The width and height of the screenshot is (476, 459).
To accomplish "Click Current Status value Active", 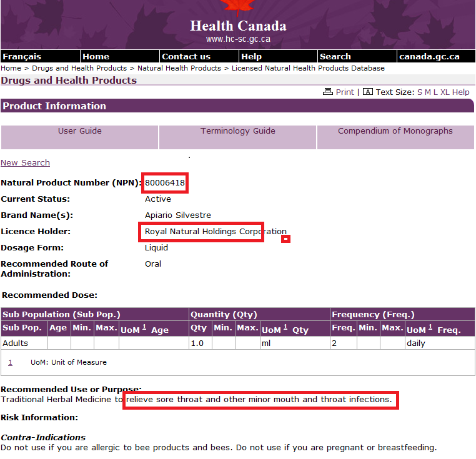I will [x=158, y=199].
